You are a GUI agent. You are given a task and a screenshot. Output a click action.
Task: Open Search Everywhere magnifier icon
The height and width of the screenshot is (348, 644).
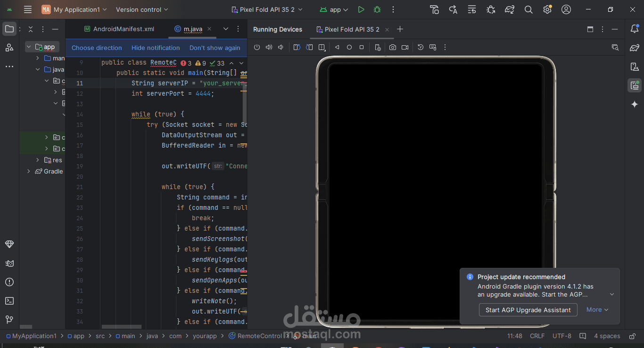[x=528, y=9]
